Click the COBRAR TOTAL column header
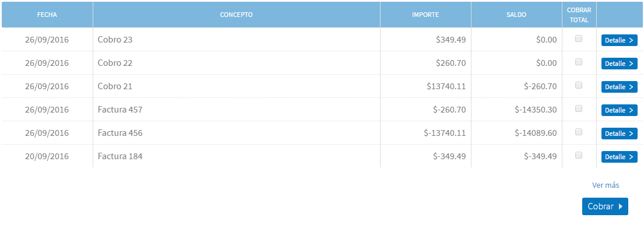 [x=579, y=15]
